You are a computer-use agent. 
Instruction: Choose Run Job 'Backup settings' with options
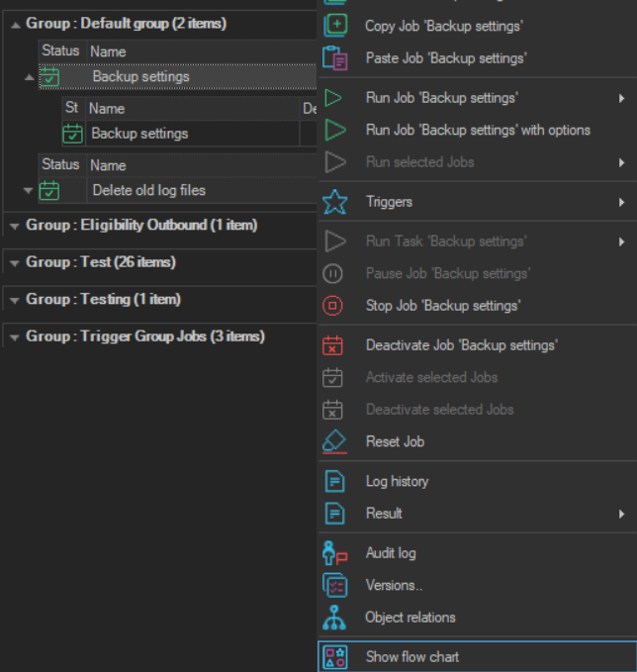pos(478,130)
